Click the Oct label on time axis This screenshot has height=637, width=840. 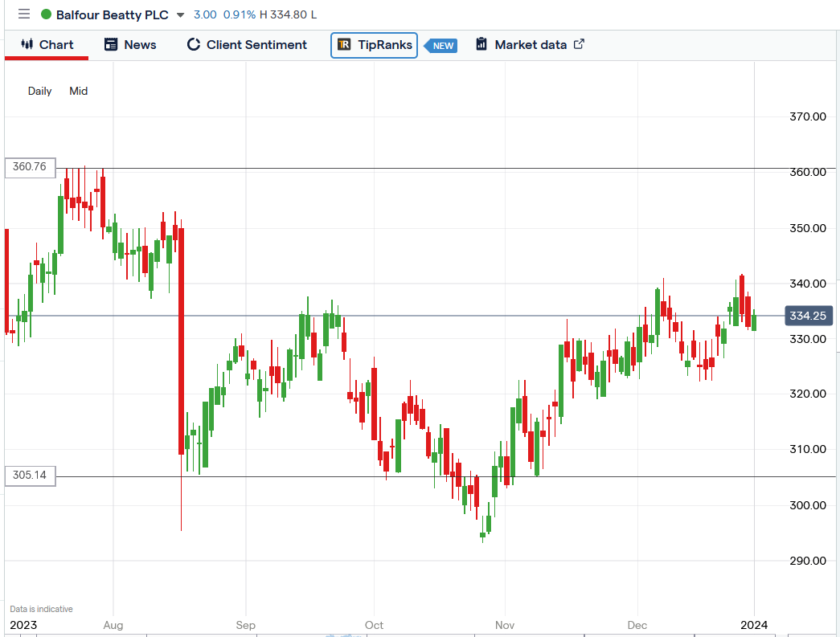pos(374,625)
